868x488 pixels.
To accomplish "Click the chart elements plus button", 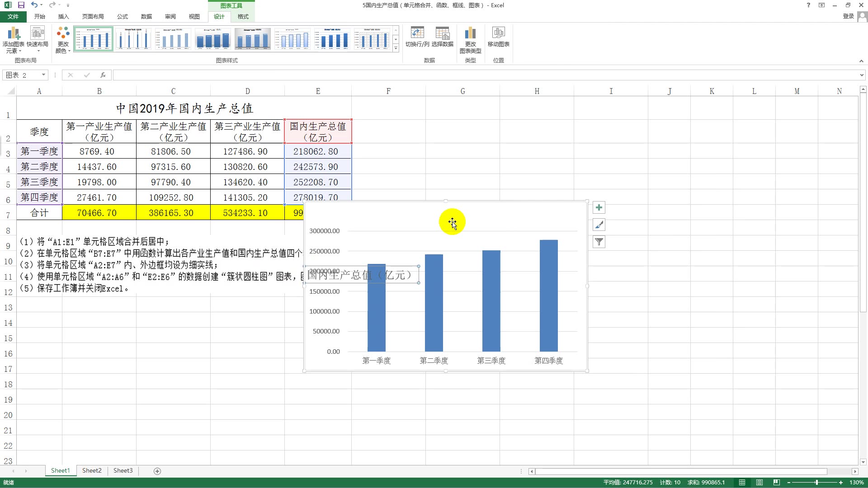I will (599, 207).
